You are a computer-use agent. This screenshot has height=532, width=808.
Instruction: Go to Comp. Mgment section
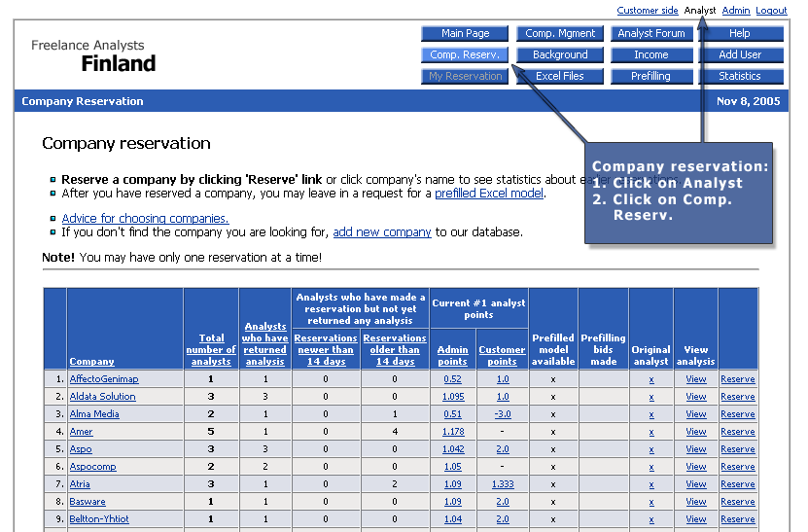tap(560, 33)
